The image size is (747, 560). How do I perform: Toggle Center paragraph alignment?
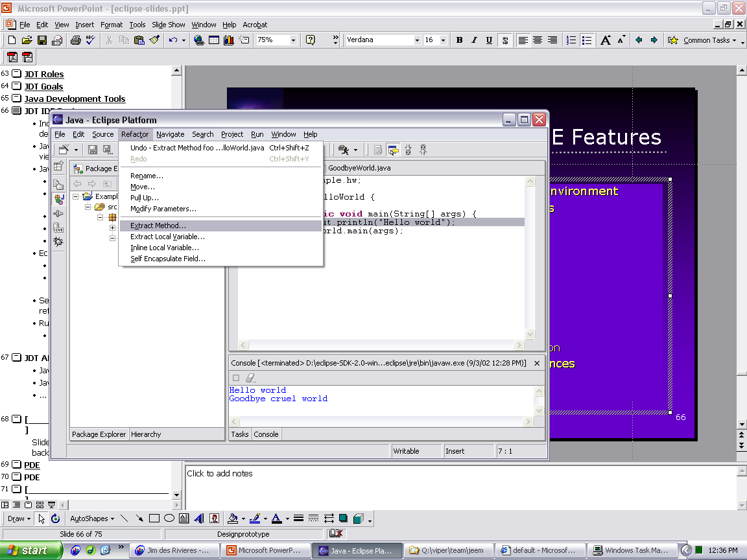coord(538,40)
